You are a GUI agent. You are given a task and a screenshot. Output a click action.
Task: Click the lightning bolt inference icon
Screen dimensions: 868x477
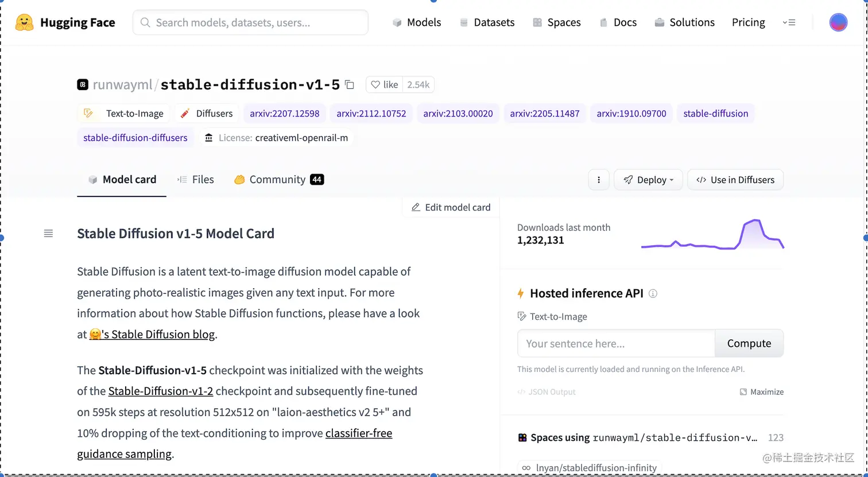pyautogui.click(x=521, y=293)
